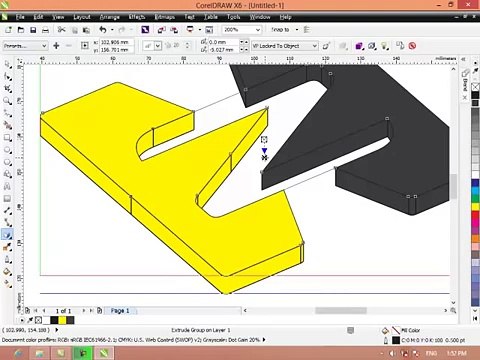Select the active Extrude tool
Screen dimensions: 480x360
(x=7, y=235)
